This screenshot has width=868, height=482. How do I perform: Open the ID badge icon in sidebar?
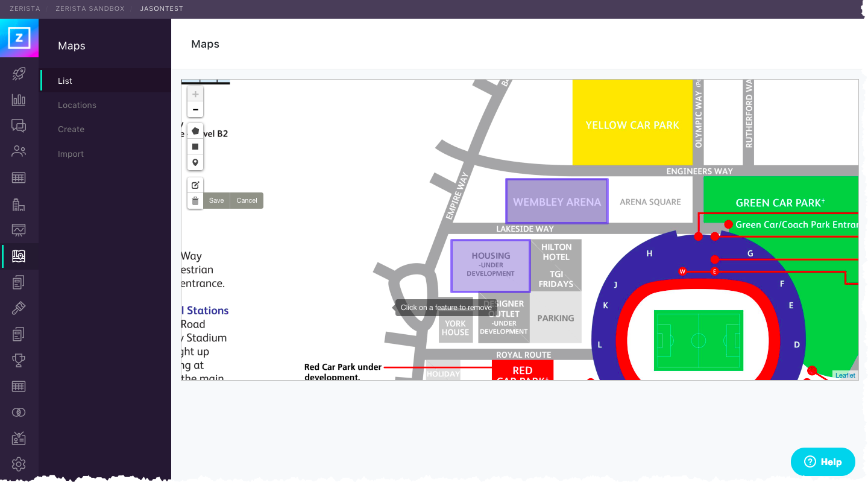coord(19,438)
